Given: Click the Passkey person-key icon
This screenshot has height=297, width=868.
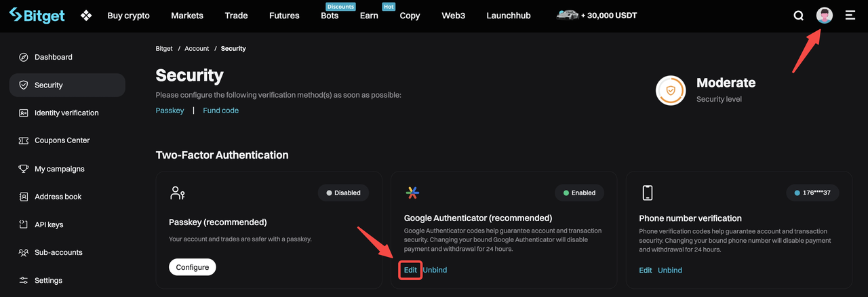Looking at the screenshot, I should [177, 193].
